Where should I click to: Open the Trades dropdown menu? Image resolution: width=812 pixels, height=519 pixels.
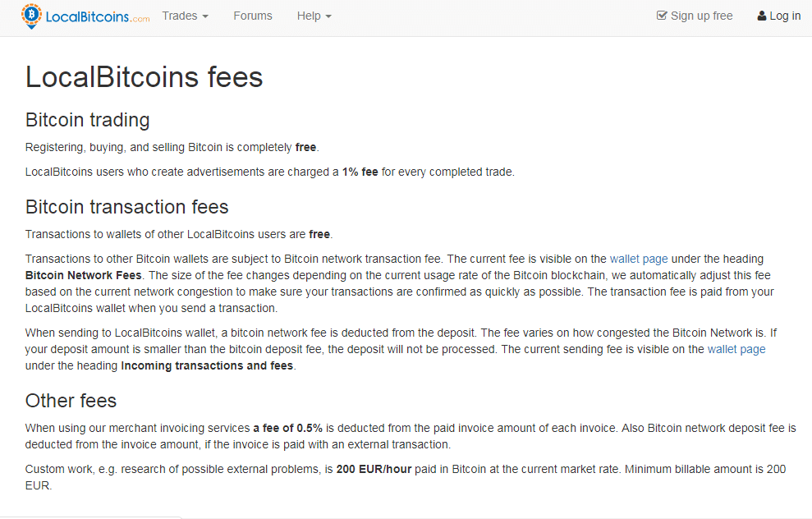click(185, 16)
